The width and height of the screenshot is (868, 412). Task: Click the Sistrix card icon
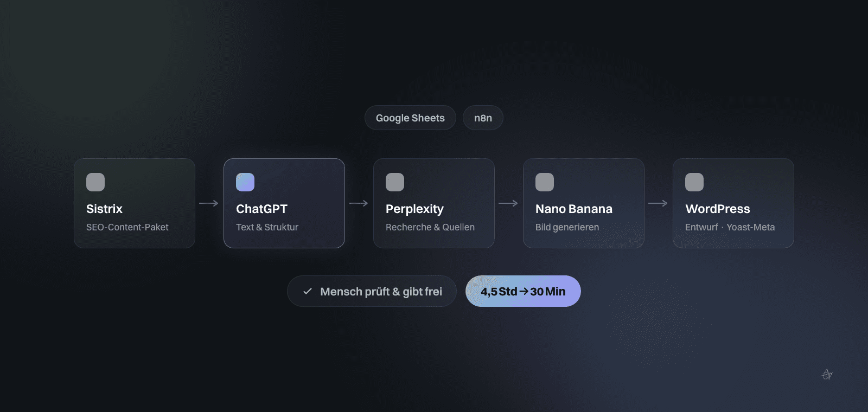point(95,182)
